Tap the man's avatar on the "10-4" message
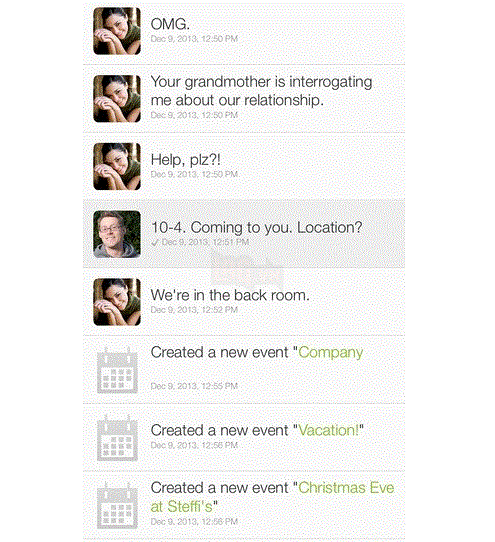The height and width of the screenshot is (542, 495). (117, 234)
